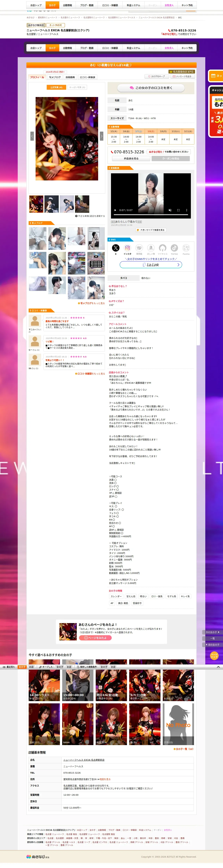Select the first gallery thumbnail (red kimono)
Image resolution: width=223 pixels, height=868 pixels.
(x=36, y=204)
